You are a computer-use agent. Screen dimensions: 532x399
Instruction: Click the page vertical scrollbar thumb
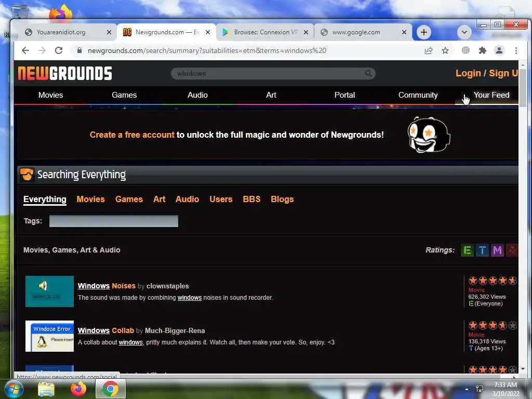[x=523, y=87]
